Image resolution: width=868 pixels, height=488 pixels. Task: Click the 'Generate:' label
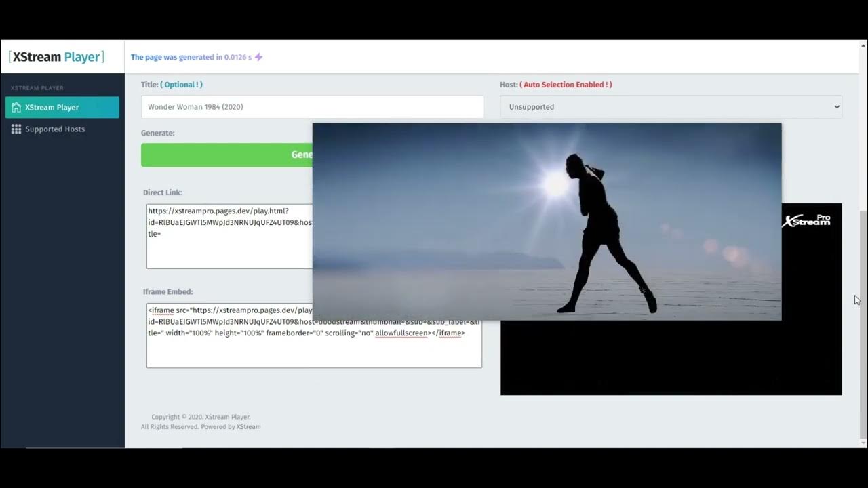[158, 133]
